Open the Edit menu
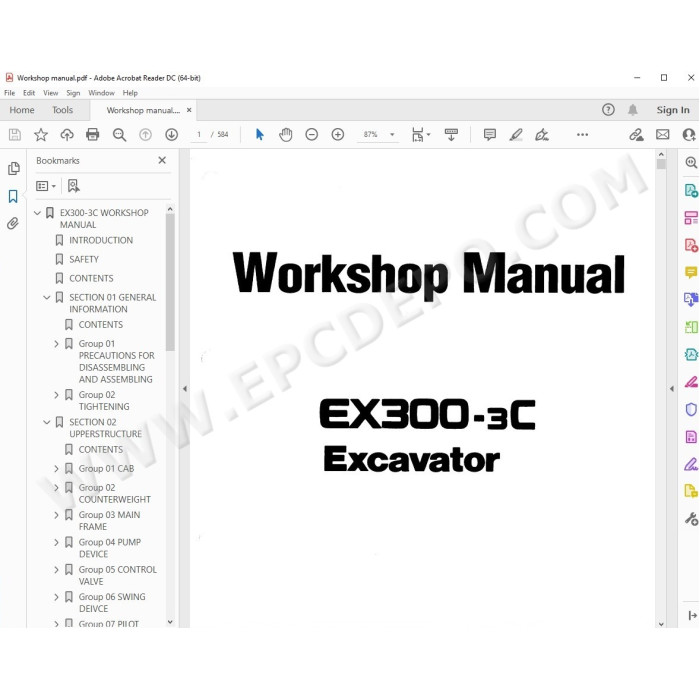 (x=29, y=93)
